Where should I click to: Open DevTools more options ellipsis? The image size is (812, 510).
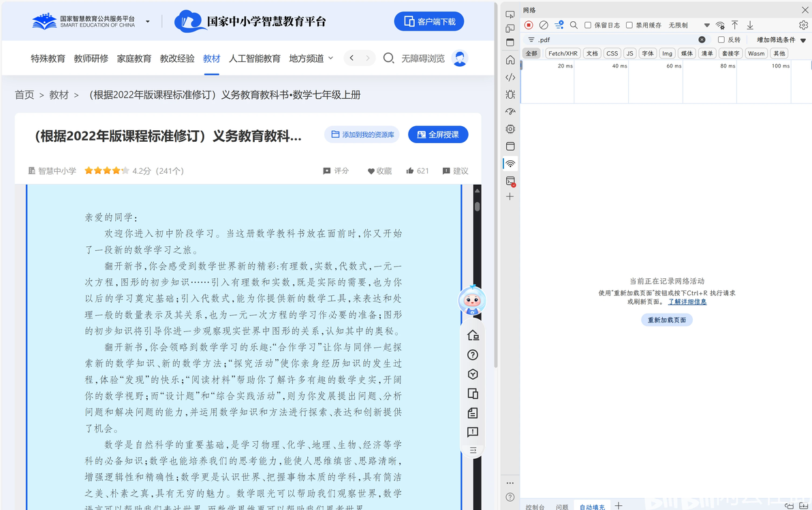(510, 483)
